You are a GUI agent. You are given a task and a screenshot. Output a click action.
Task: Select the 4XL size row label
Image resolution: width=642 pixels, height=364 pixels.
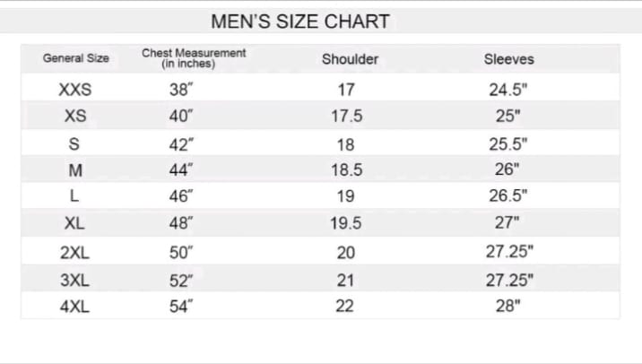click(x=75, y=307)
